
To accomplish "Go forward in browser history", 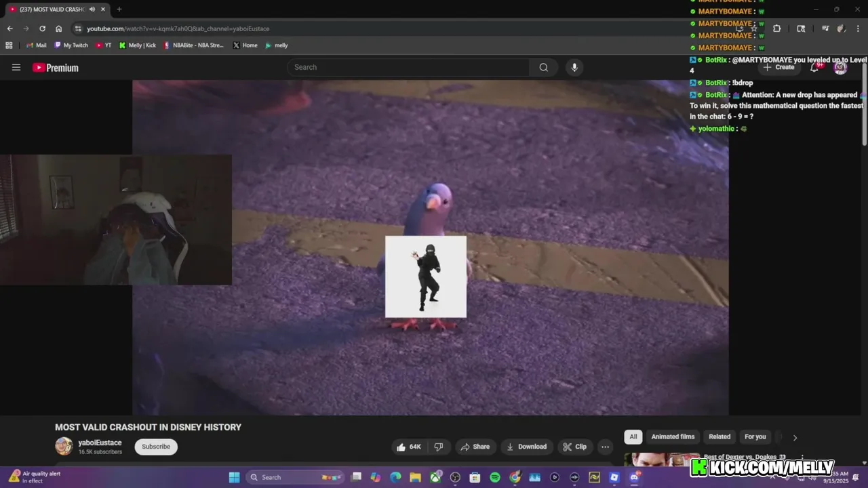I will click(x=26, y=28).
